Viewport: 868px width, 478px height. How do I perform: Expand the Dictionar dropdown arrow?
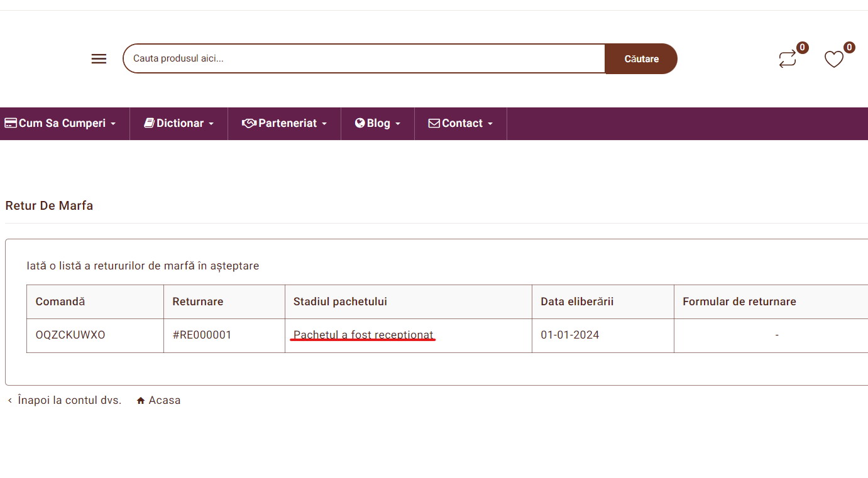pos(211,124)
